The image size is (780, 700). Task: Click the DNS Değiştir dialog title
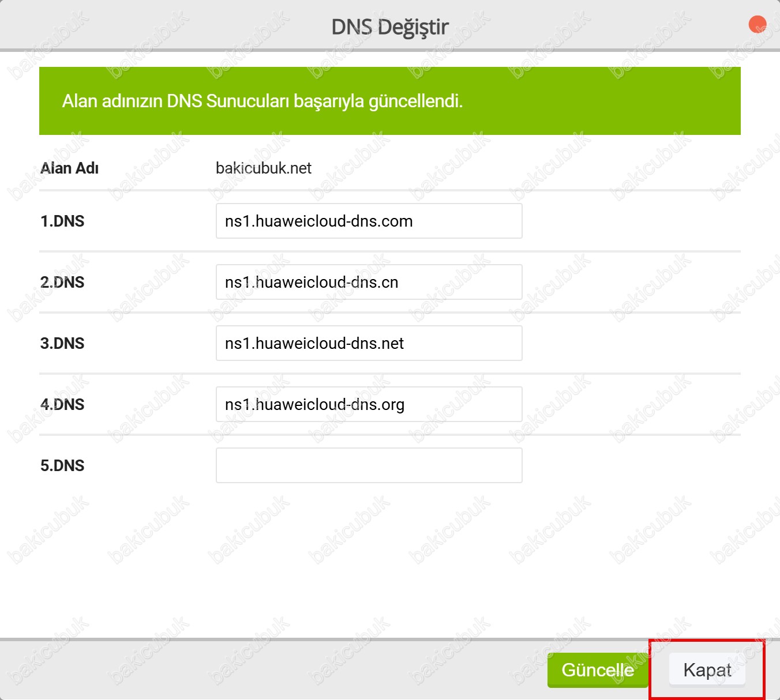(x=390, y=27)
